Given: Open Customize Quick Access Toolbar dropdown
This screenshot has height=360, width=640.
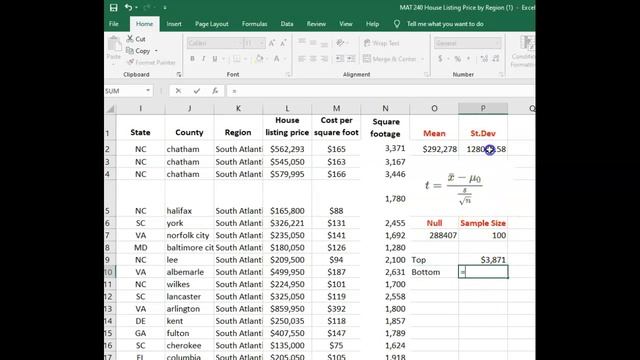Looking at the screenshot, I should click(x=165, y=7).
